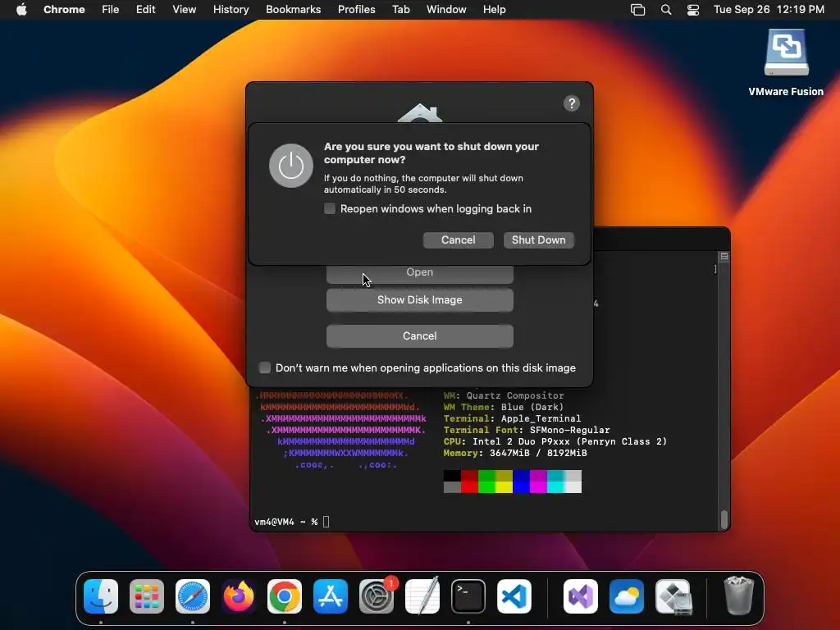This screenshot has height=630, width=840.
Task: Click the power icon in shutdown dialog
Action: [x=291, y=166]
